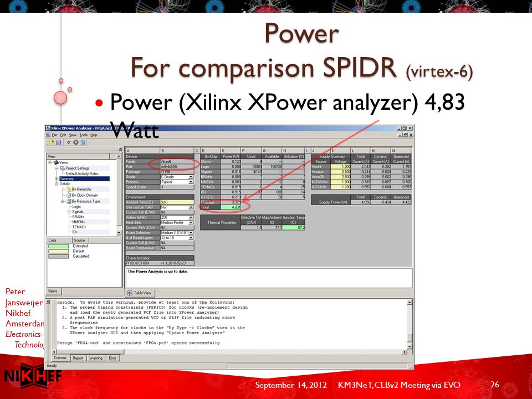Image resolution: width=532 pixels, height=399 pixels.
Task: Click the Table View tab icon
Action: [x=130, y=293]
